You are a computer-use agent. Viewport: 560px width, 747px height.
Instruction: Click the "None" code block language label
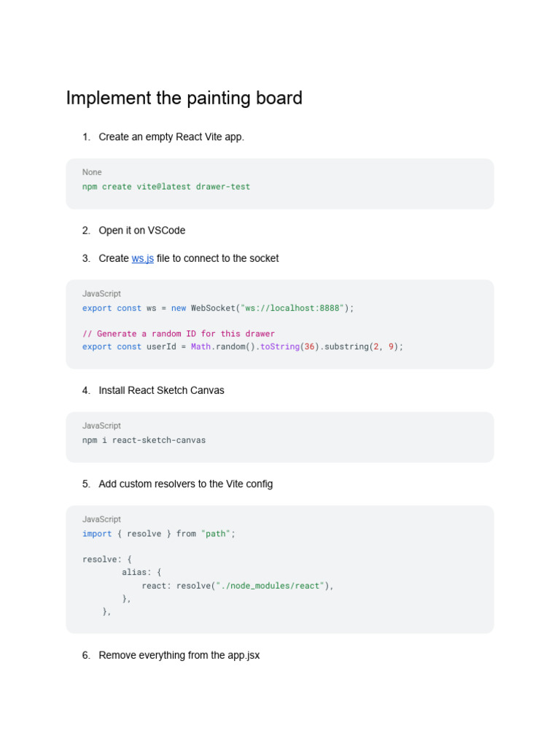click(92, 172)
